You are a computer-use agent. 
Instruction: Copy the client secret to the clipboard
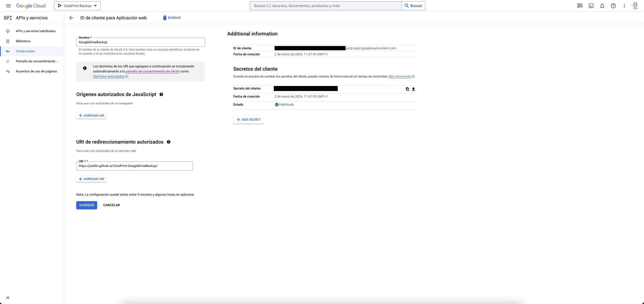407,89
